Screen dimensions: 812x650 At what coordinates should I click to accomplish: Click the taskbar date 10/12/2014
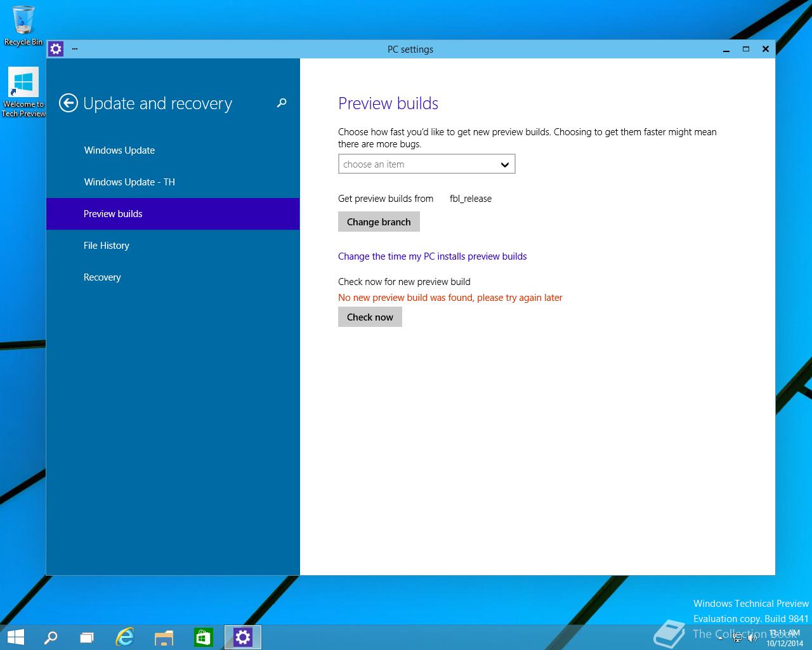[785, 643]
